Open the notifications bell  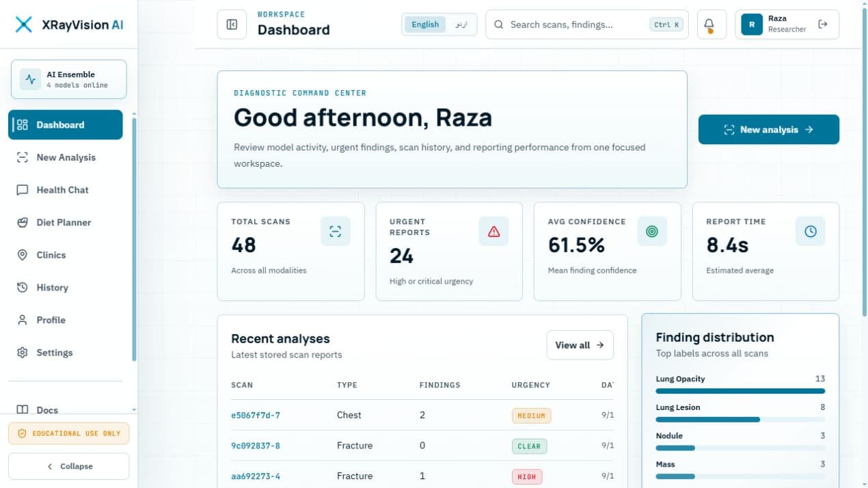tap(709, 25)
